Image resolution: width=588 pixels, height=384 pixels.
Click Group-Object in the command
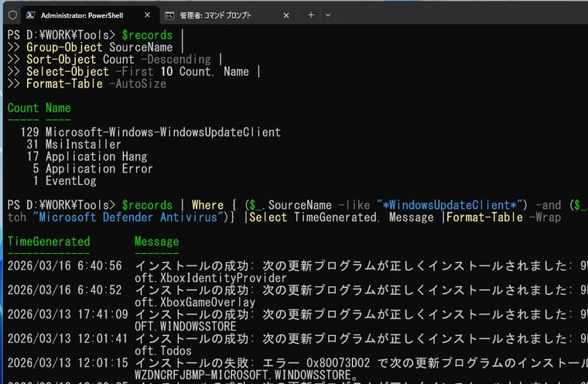click(x=64, y=47)
